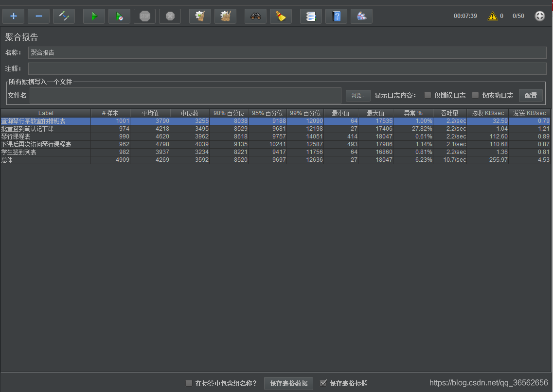553x392 pixels.
Task: Click the 浏览... browse button
Action: [358, 95]
